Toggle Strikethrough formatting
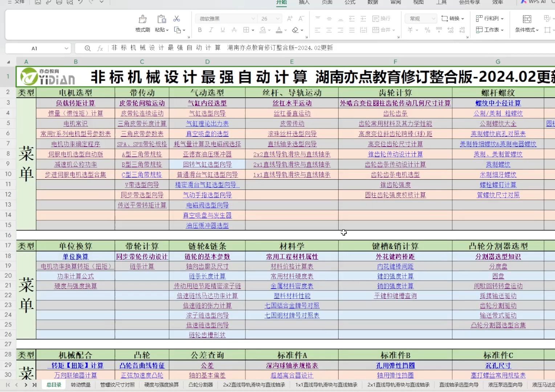Image resolution: width=555 pixels, height=392 pixels. [x=234, y=30]
